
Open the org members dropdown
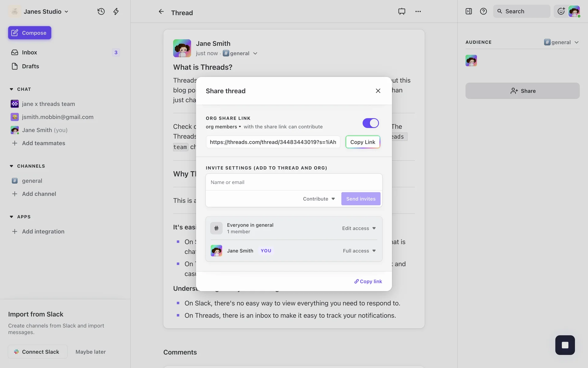[223, 127]
